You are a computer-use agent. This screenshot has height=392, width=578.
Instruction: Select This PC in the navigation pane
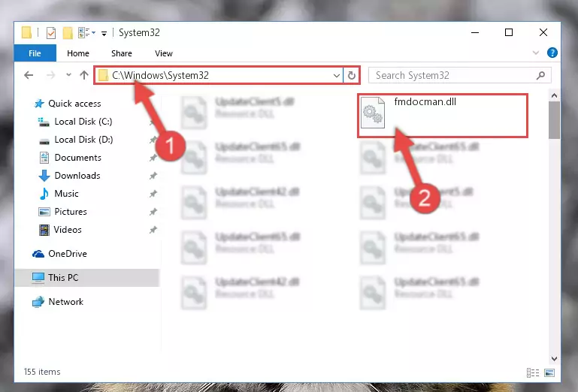[87, 277]
